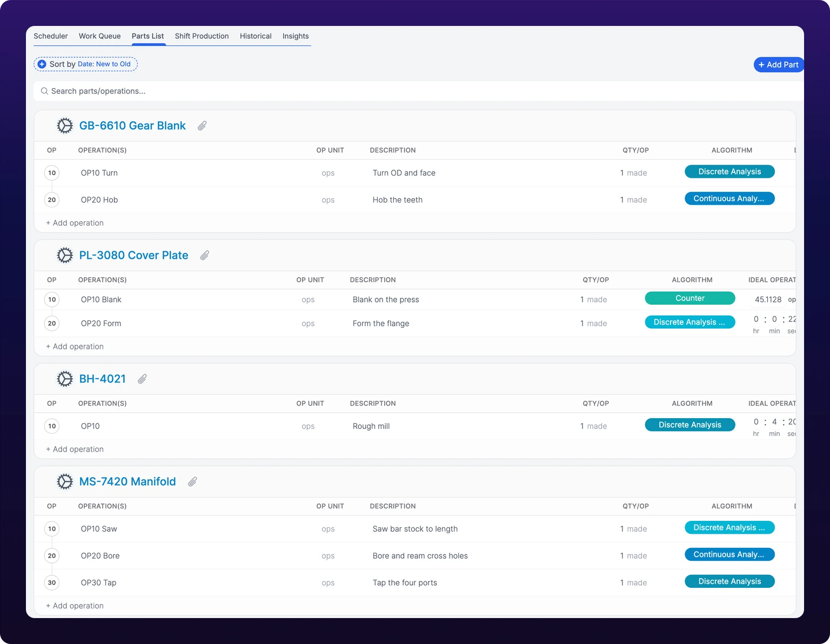Select step 20 circle for OP20 Hob

tap(52, 200)
